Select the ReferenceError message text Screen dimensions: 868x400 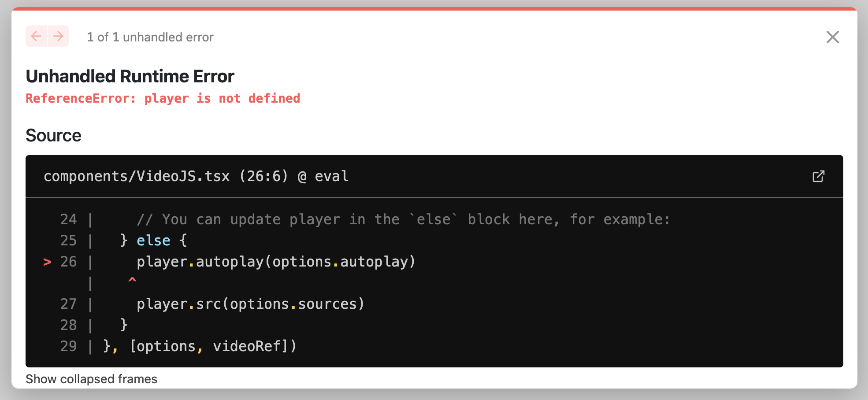(x=163, y=98)
